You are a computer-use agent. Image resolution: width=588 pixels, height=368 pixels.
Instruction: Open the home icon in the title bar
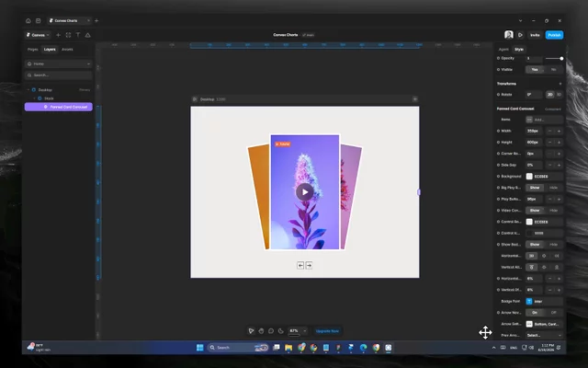coord(28,20)
